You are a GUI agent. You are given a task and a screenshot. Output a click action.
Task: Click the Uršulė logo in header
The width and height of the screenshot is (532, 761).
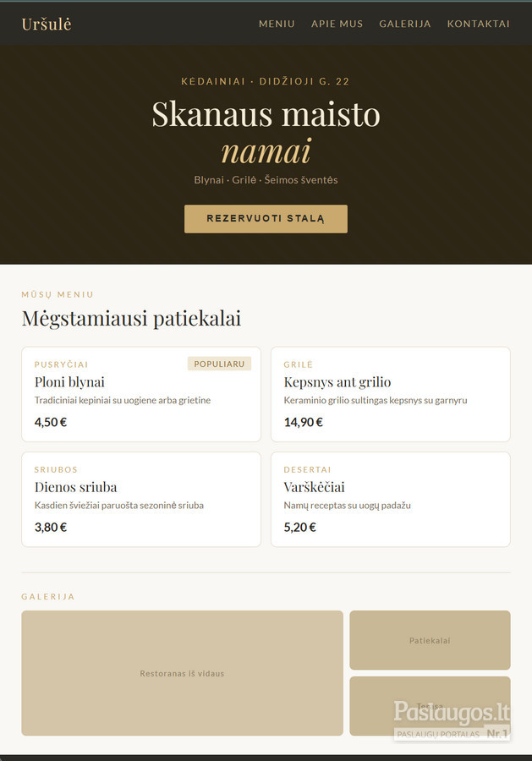47,24
